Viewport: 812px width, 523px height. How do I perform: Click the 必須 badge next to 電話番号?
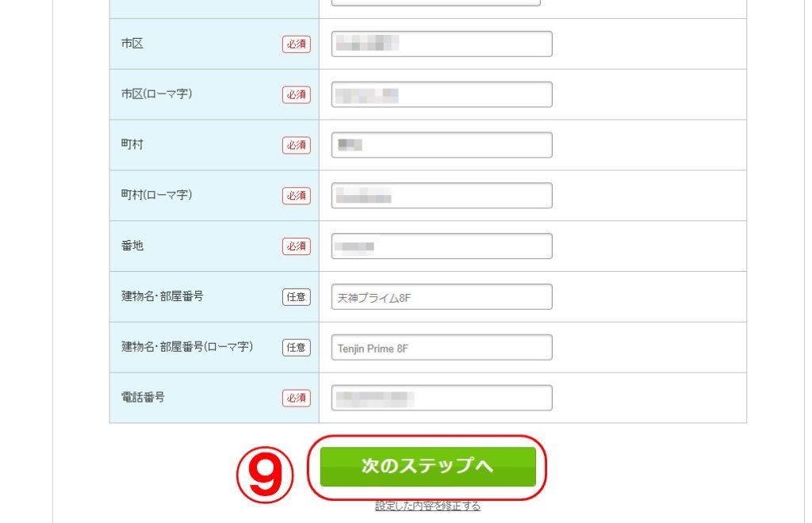(x=297, y=399)
